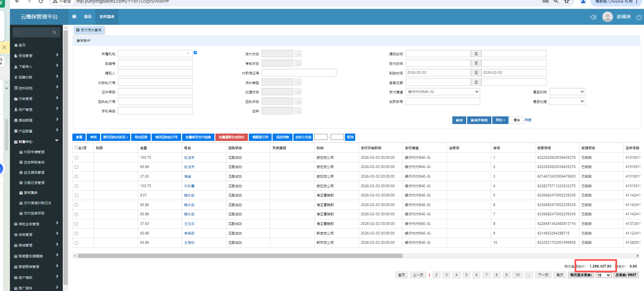644x291 pixels.
Task: Toggle the 全/反 select-all checkbox
Action: 77,147
